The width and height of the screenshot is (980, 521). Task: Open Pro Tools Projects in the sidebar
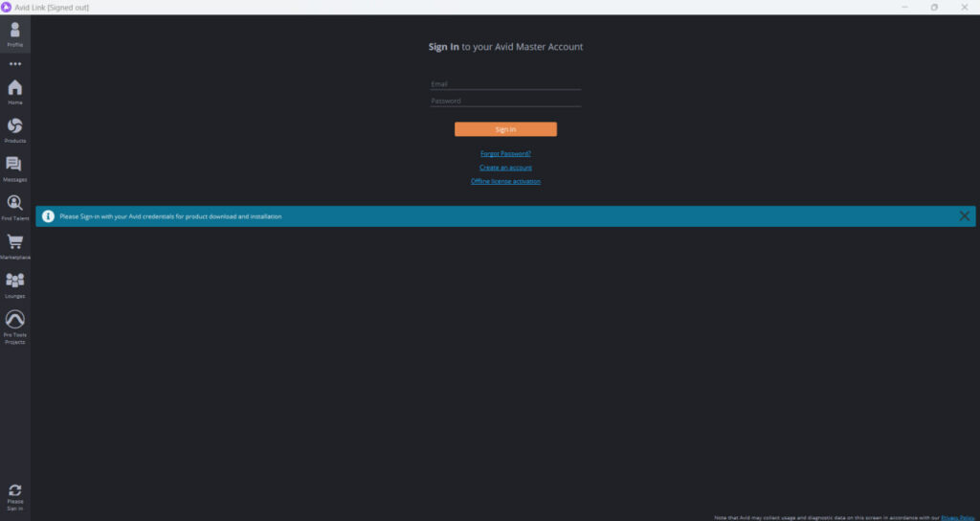click(x=15, y=328)
